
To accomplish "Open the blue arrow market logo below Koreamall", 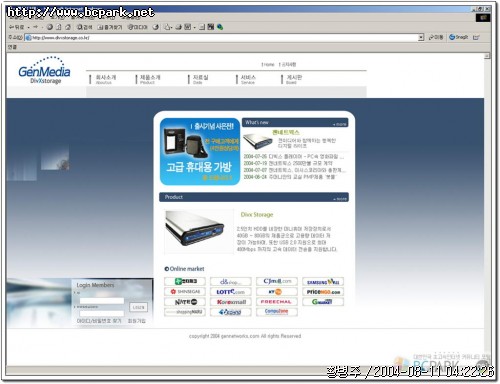I will tap(231, 312).
